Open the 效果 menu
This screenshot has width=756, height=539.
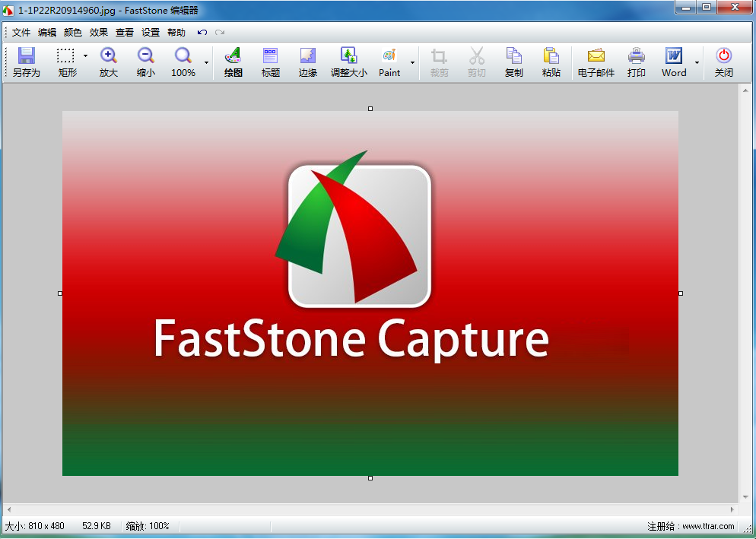(x=97, y=32)
